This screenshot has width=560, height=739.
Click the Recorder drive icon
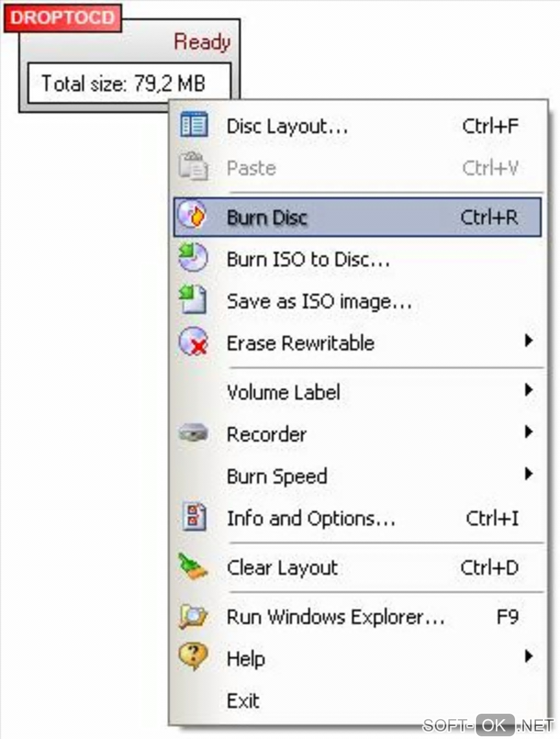point(193,433)
